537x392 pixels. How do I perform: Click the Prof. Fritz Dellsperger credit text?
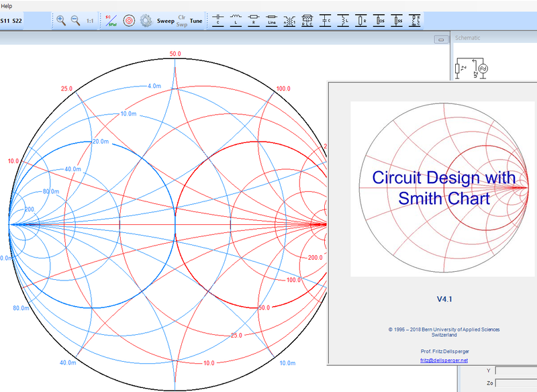point(445,351)
